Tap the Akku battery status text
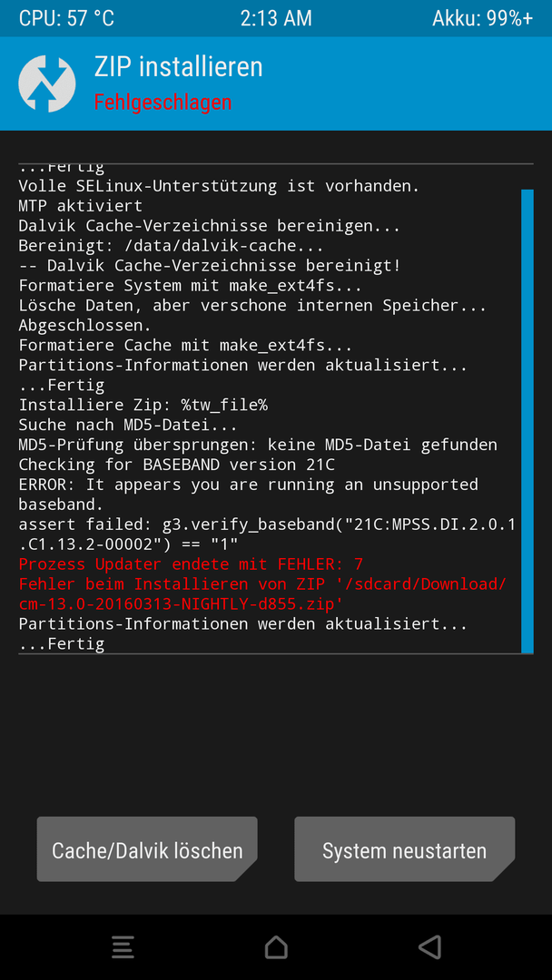552x980 pixels. 483,18
